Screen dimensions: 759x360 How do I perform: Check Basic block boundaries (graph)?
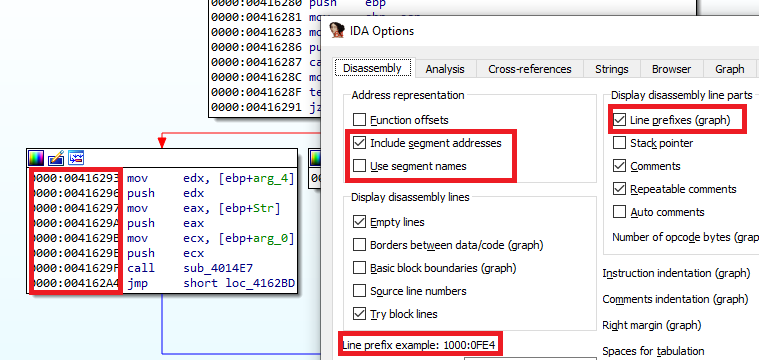pos(359,268)
